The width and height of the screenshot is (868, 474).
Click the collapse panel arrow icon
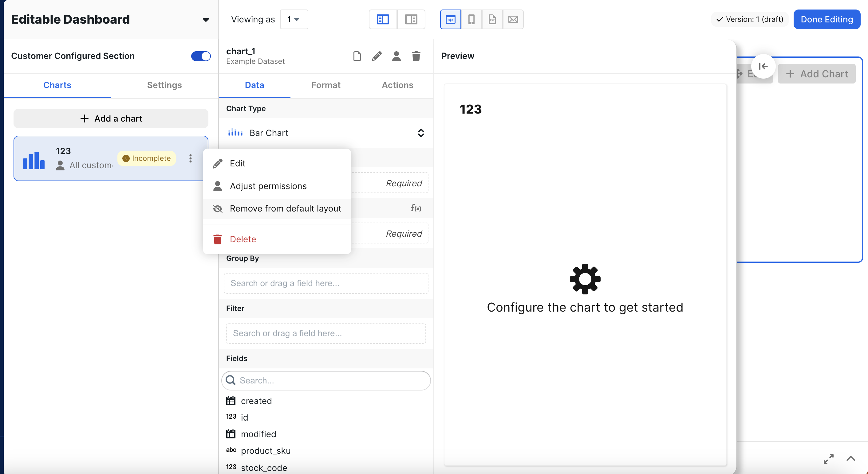point(763,66)
